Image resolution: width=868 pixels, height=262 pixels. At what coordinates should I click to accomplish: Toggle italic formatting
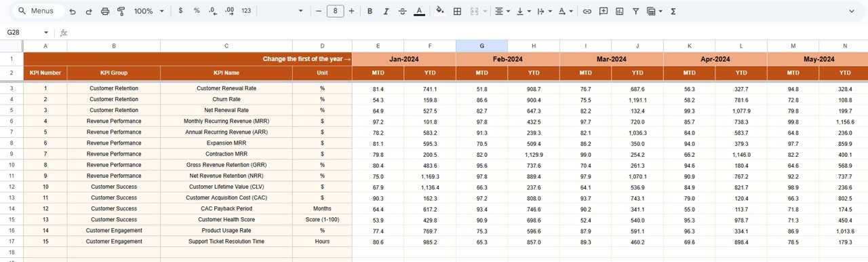point(387,11)
